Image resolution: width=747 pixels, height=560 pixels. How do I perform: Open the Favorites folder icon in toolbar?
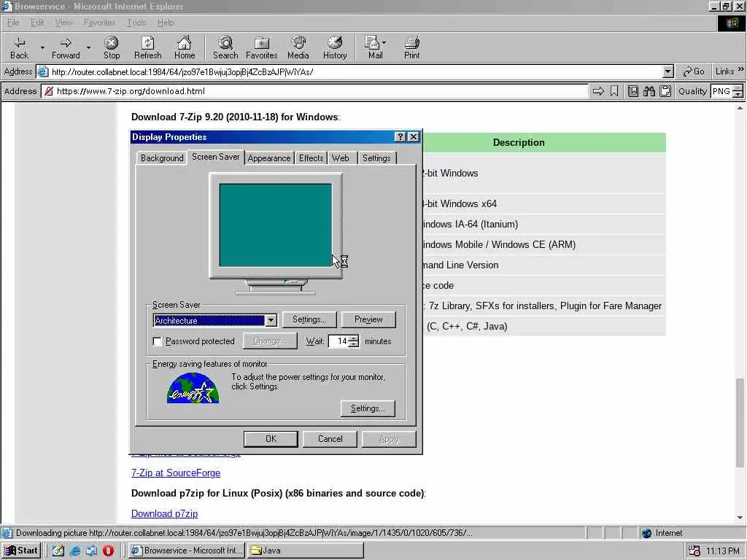pos(262,43)
